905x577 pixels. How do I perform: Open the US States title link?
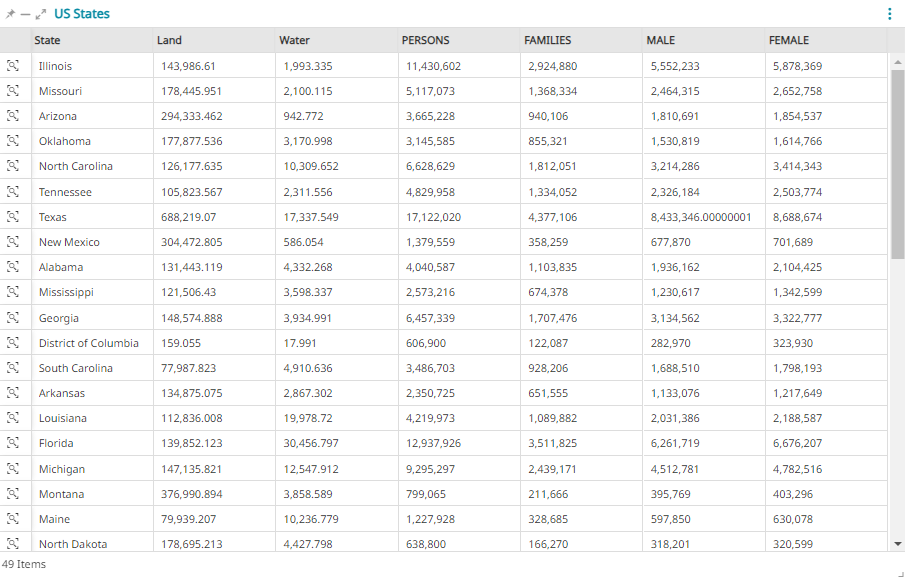click(82, 14)
